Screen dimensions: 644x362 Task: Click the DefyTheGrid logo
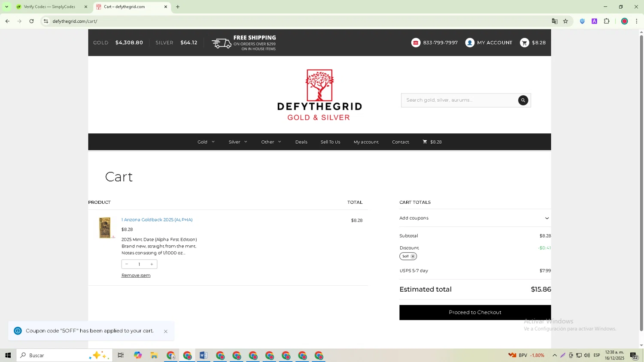point(319,95)
